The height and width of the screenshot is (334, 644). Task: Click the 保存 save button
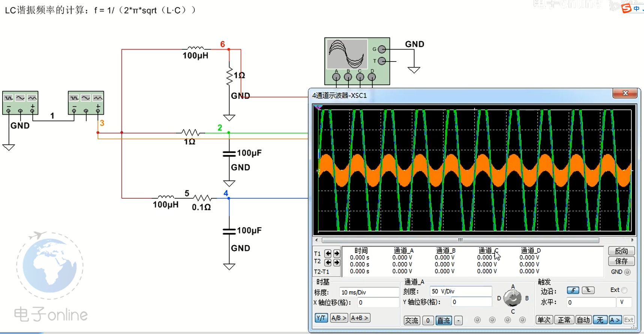click(621, 261)
